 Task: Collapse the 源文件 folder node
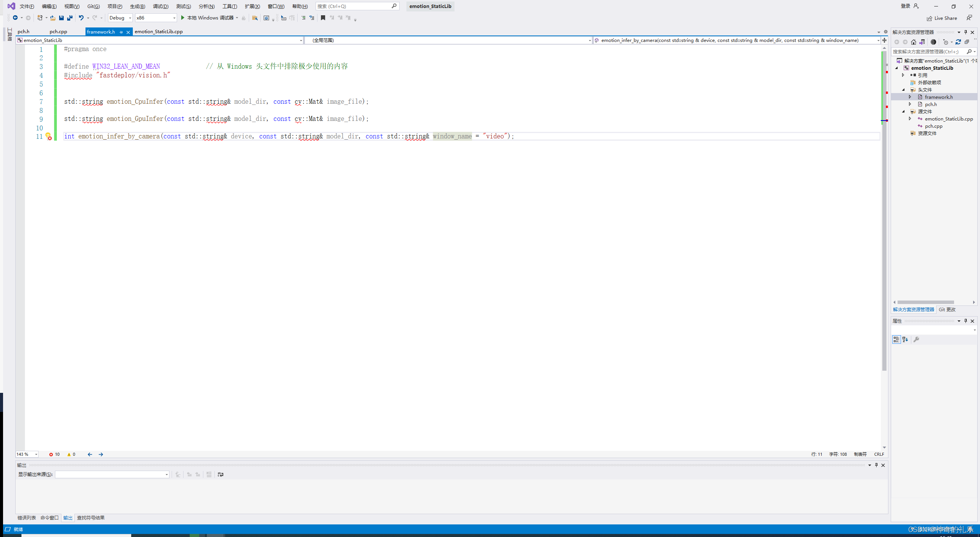(903, 111)
